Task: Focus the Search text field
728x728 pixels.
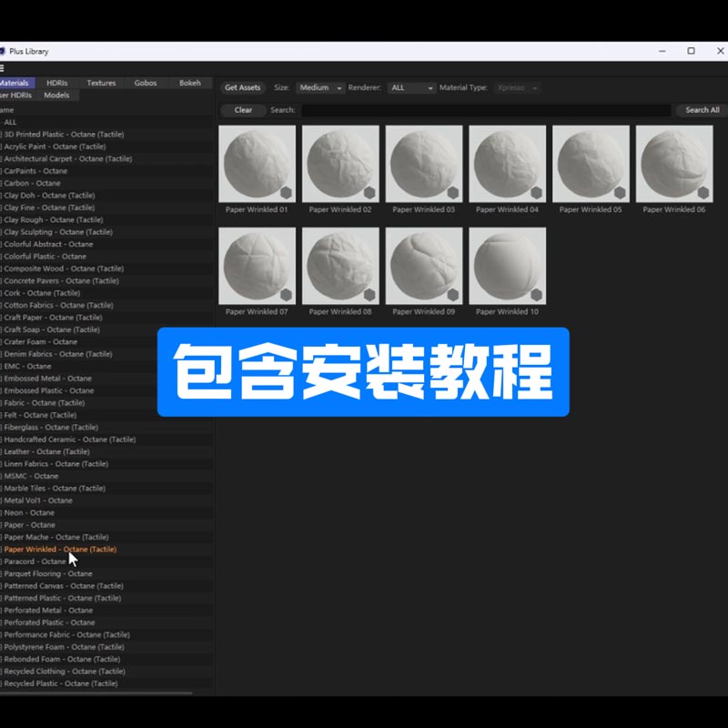Action: tap(486, 110)
